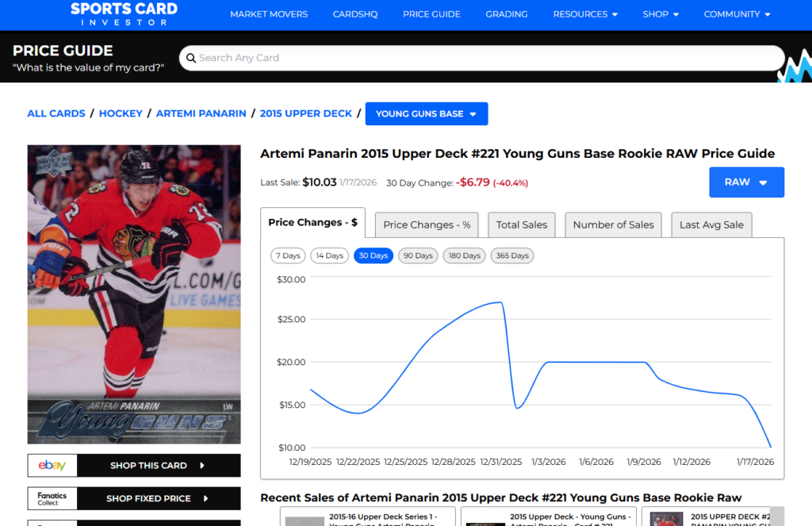Click the arrow beside Shop This Card

click(202, 466)
